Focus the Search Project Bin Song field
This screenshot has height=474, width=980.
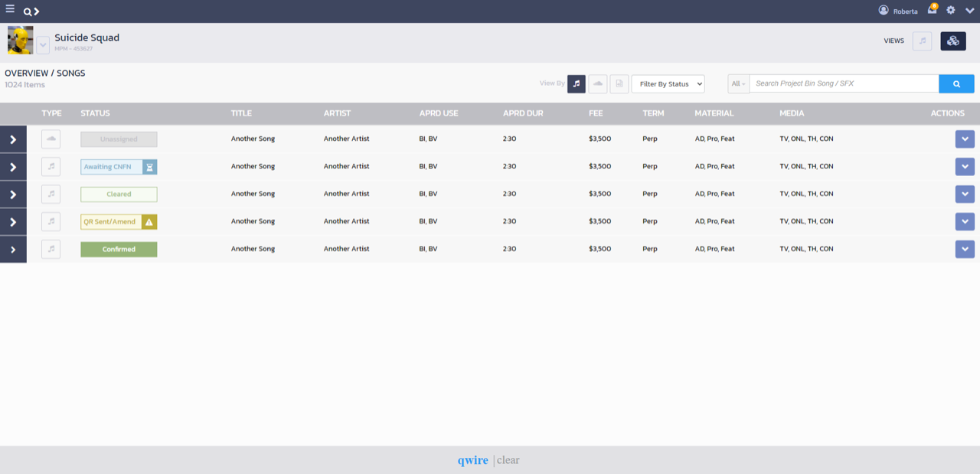(x=844, y=83)
